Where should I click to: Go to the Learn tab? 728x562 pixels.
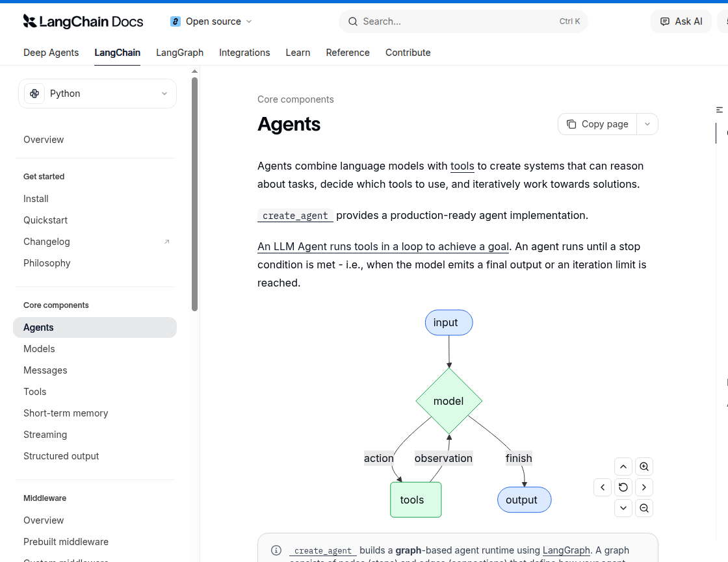pyautogui.click(x=298, y=53)
